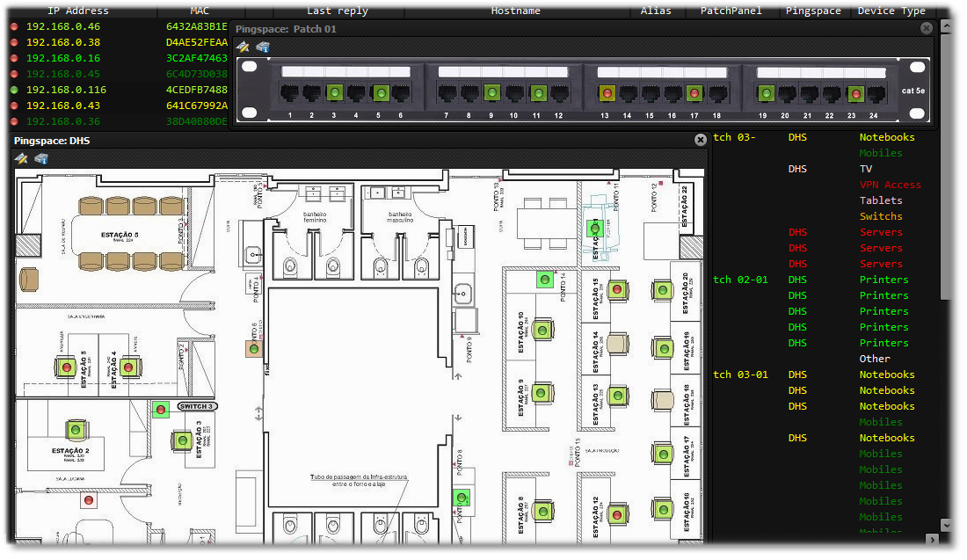
Task: Select the red device marker at Estação 12
Action: point(617,514)
